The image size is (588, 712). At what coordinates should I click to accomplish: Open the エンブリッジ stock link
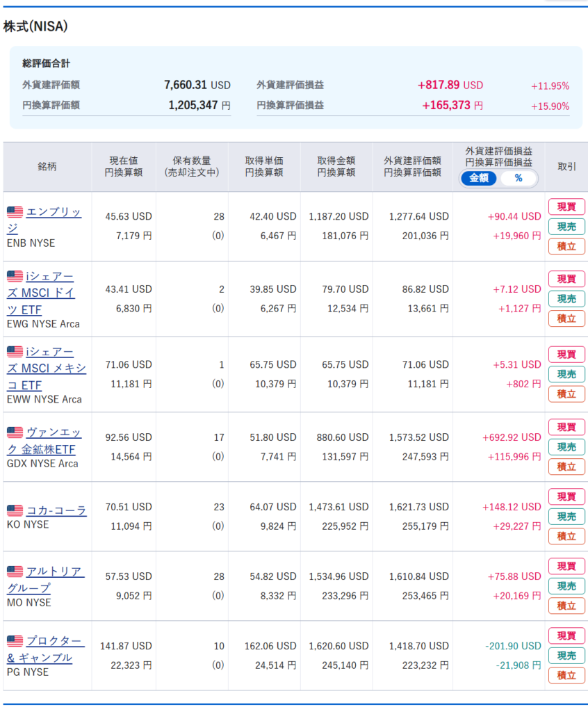[x=54, y=212]
